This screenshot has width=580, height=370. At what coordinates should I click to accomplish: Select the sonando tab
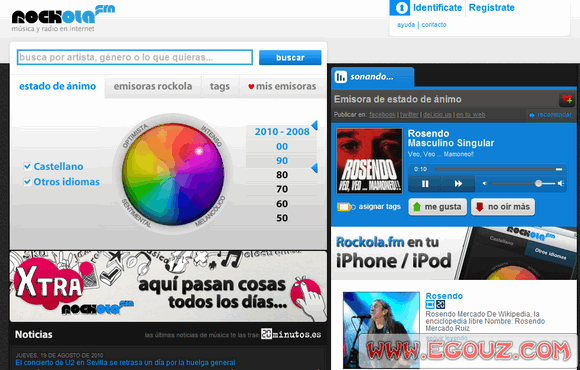(372, 77)
